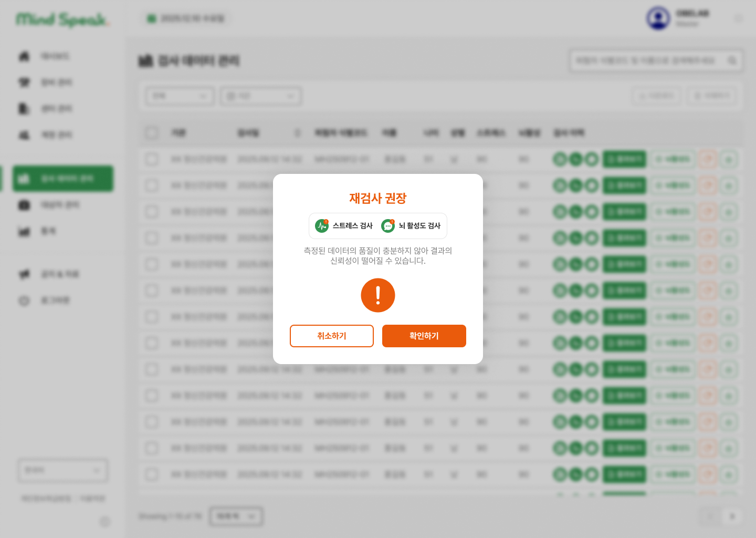
Task: Open the rows-per-page dropdown below the table
Action: pyautogui.click(x=236, y=516)
